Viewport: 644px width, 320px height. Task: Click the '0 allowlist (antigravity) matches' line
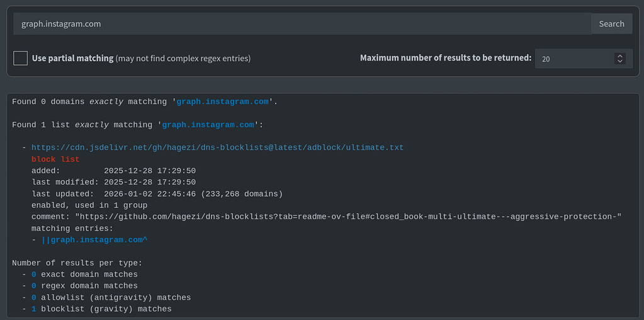point(111,297)
